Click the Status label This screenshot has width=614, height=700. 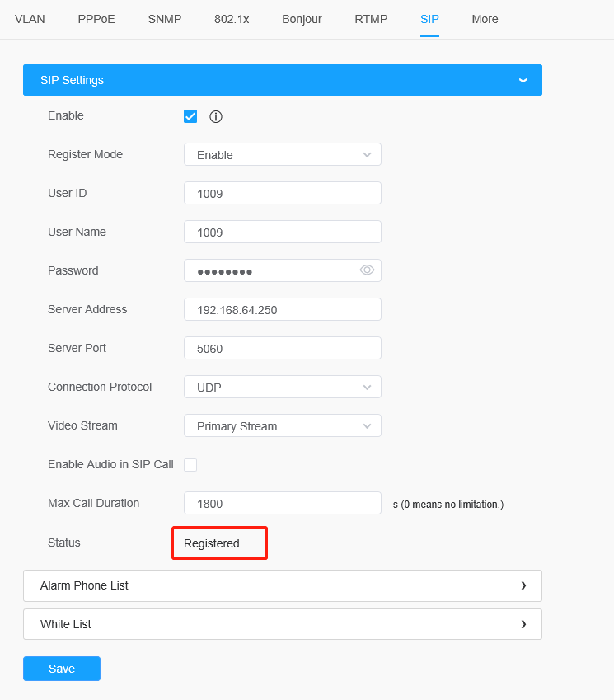tap(64, 543)
